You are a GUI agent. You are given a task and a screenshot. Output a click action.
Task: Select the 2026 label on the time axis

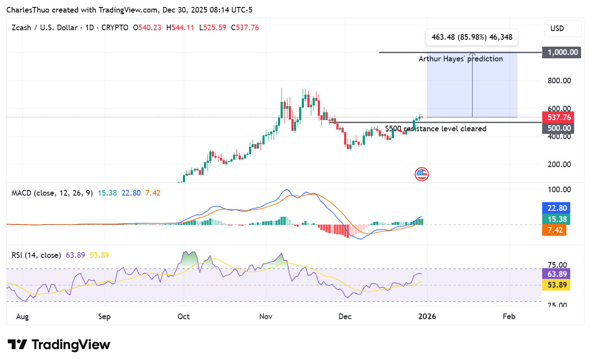click(x=428, y=317)
